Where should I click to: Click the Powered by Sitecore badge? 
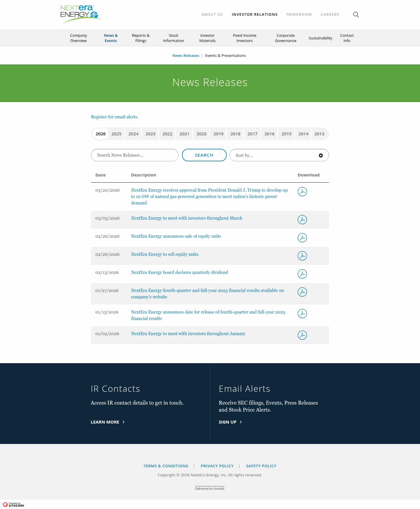click(x=14, y=505)
